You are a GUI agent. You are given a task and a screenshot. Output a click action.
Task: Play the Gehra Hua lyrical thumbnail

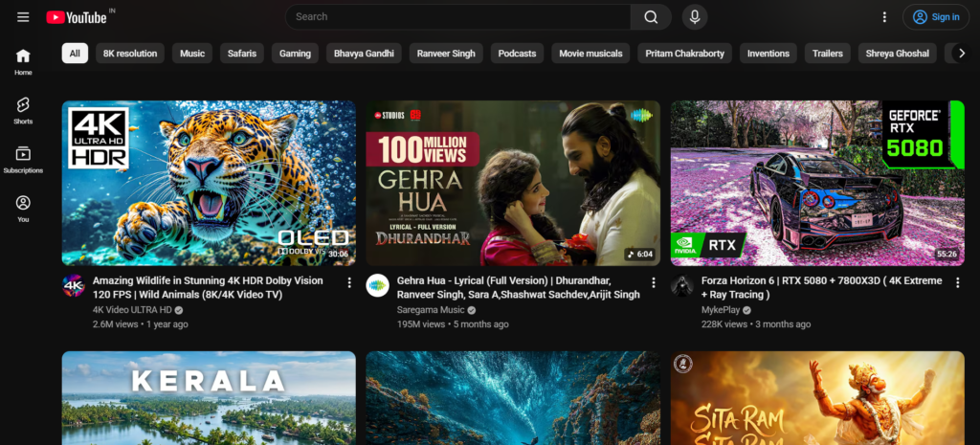pos(513,183)
